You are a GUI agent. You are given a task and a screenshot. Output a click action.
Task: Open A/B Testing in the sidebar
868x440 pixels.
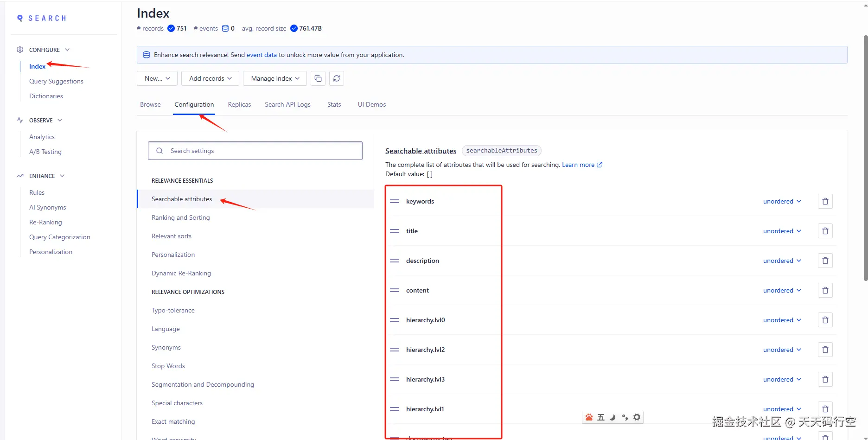[45, 152]
